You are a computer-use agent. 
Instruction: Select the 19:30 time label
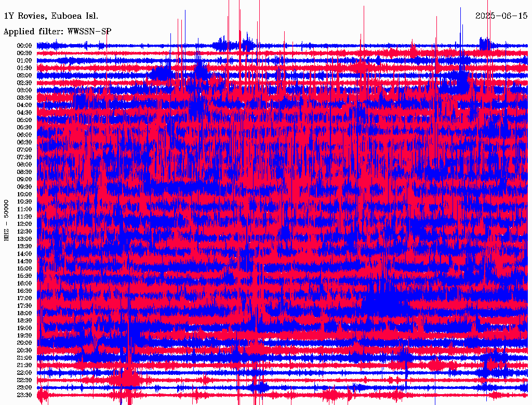[24, 336]
